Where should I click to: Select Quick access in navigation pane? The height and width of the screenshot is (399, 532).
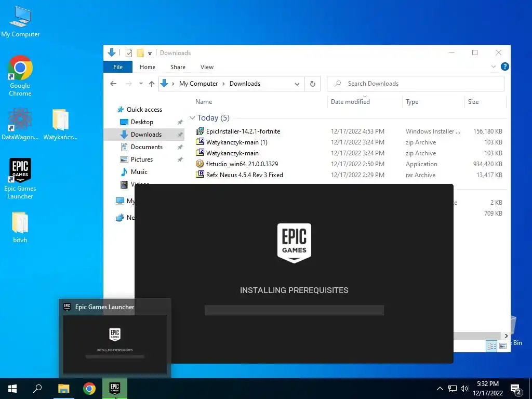(144, 110)
